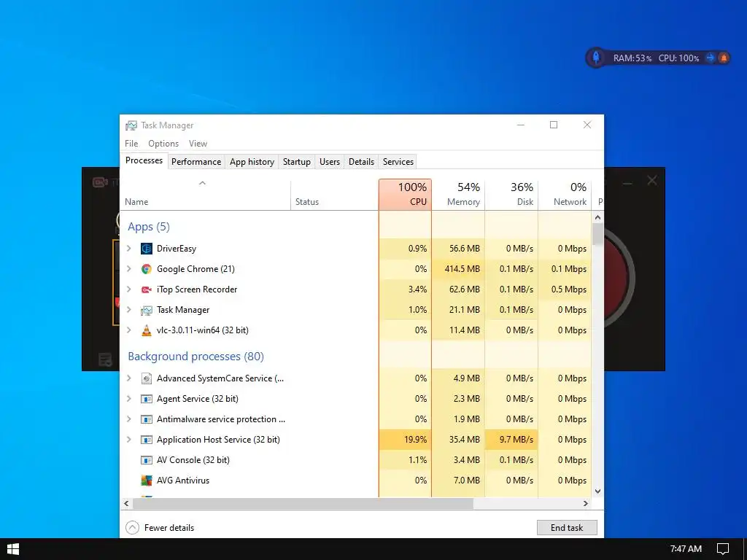
Task: Click the horizontal scrollbar thumb
Action: (303, 504)
